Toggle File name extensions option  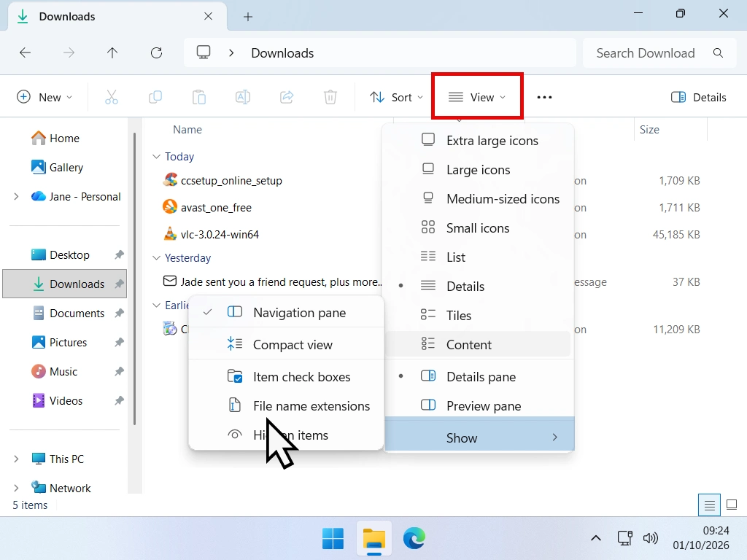[x=286, y=405]
